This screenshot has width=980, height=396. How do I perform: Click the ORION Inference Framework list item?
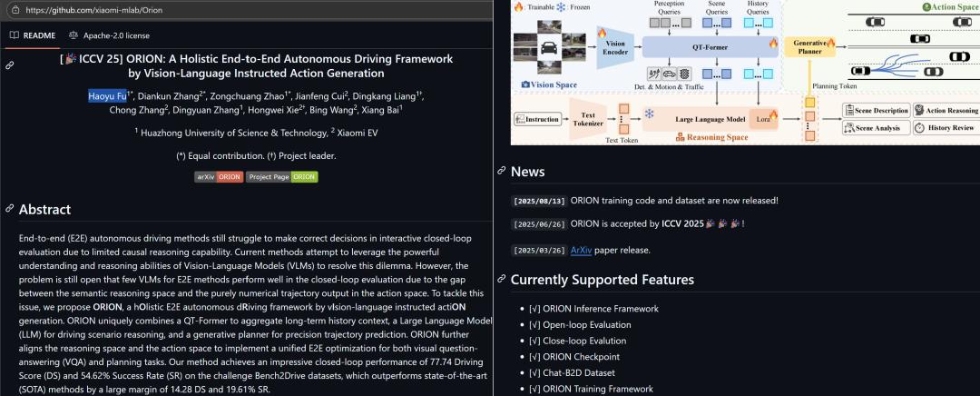tap(593, 309)
